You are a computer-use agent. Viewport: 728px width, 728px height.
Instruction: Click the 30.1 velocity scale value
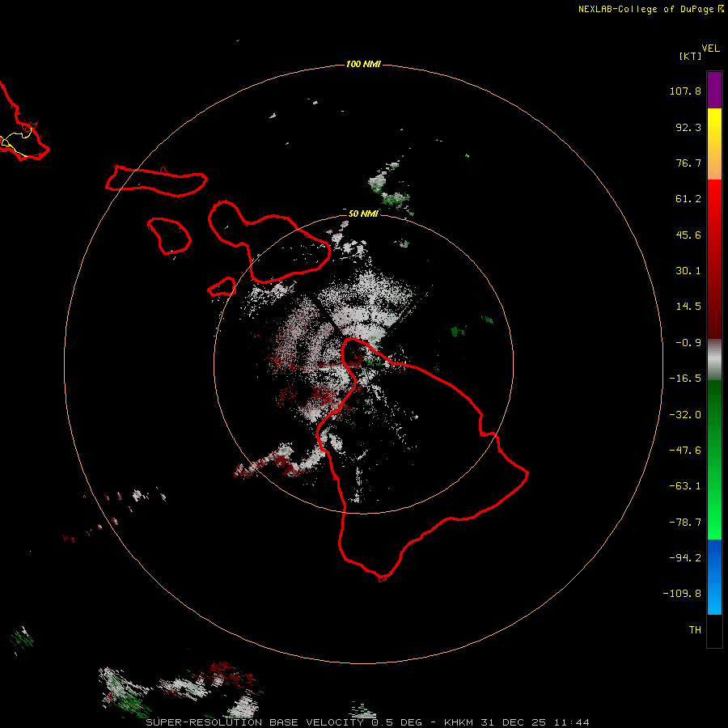coord(688,271)
